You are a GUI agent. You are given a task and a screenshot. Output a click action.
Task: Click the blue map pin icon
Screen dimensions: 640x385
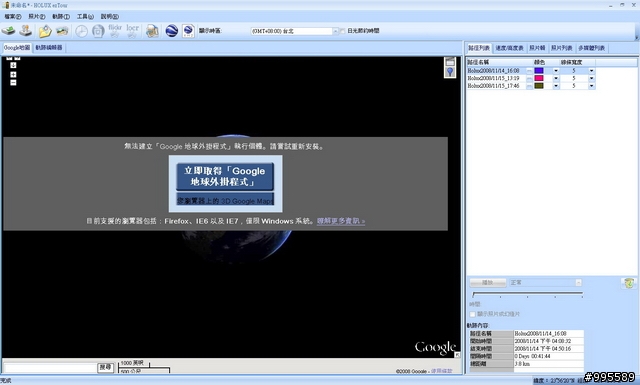(x=450, y=72)
